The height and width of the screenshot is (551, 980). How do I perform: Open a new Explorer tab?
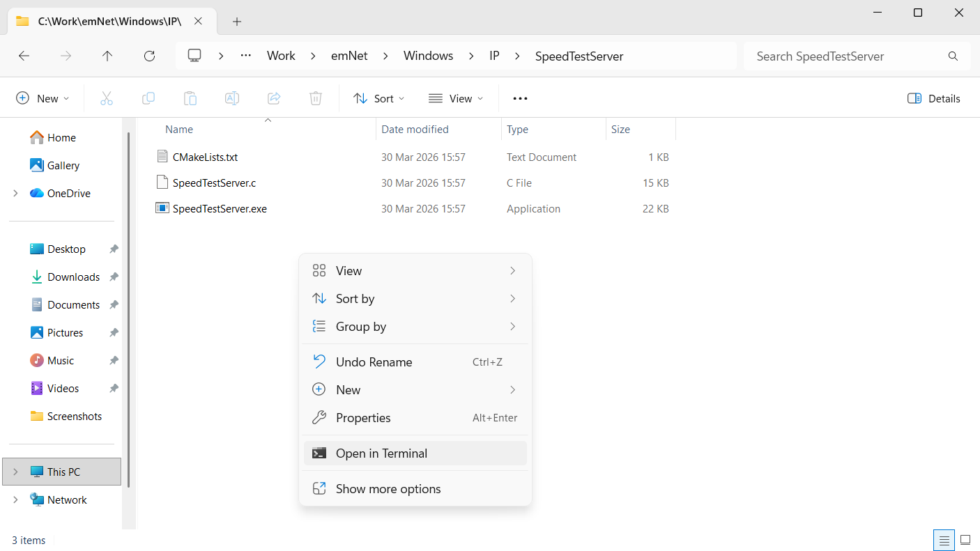pyautogui.click(x=236, y=22)
